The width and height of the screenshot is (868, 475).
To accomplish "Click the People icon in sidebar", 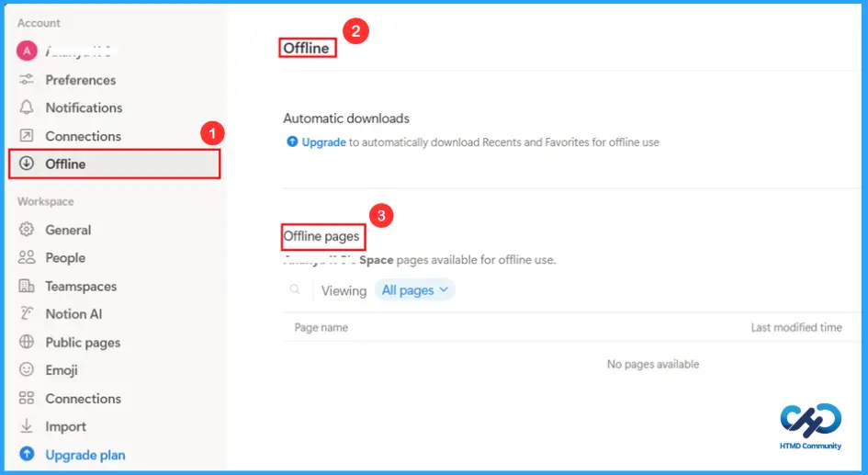I will pyautogui.click(x=26, y=257).
